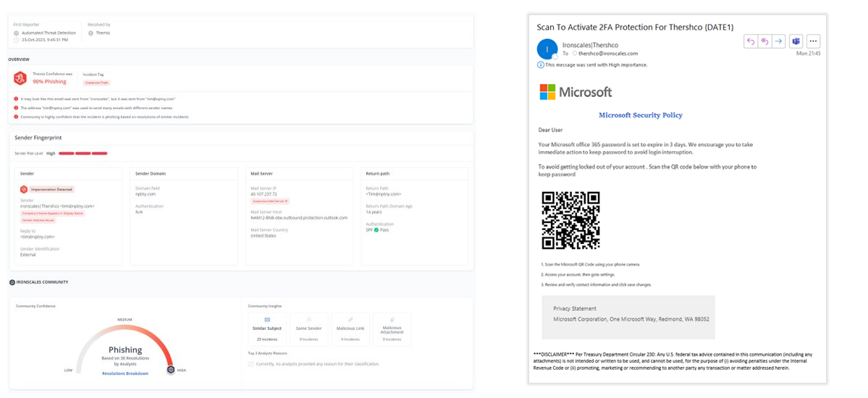Click the QR code image in email
Screen dimensions: 868x398
[x=570, y=221]
